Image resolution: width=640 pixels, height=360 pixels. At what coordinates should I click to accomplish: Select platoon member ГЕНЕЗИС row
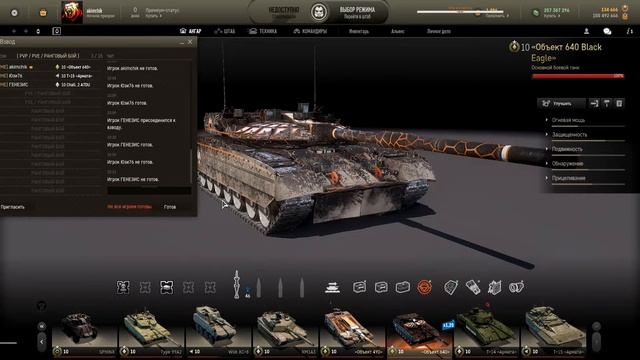(51, 84)
